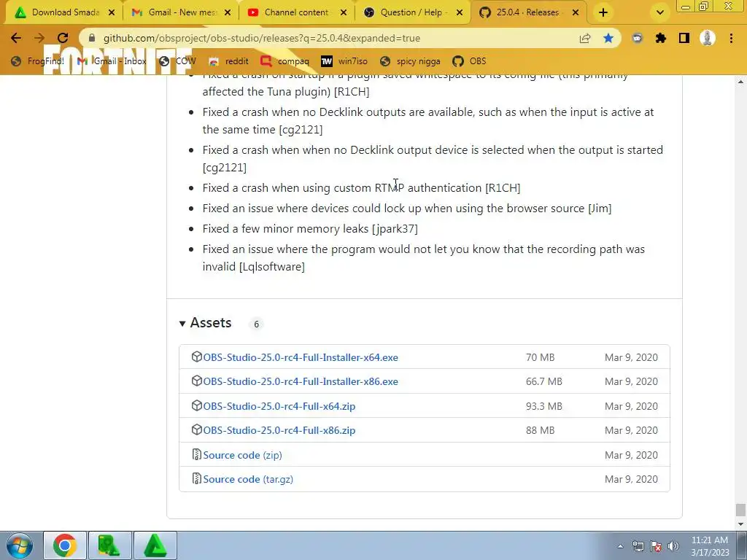This screenshot has height=560, width=747.
Task: Open the COW bookmark
Action: 178,61
